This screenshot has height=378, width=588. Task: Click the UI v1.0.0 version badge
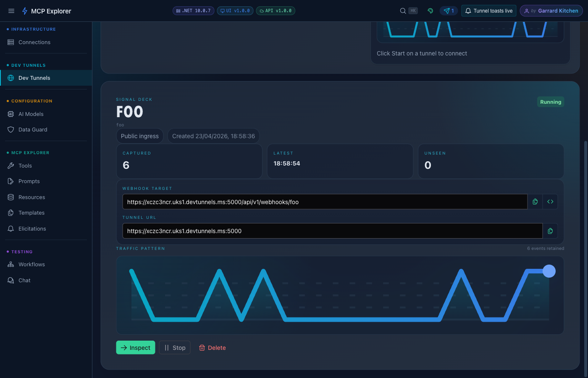pos(235,11)
